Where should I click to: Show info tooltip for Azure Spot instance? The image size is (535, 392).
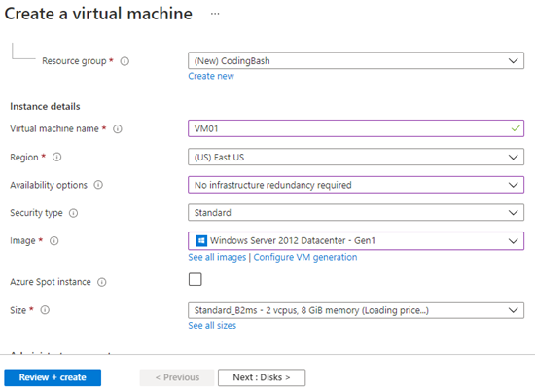point(102,282)
